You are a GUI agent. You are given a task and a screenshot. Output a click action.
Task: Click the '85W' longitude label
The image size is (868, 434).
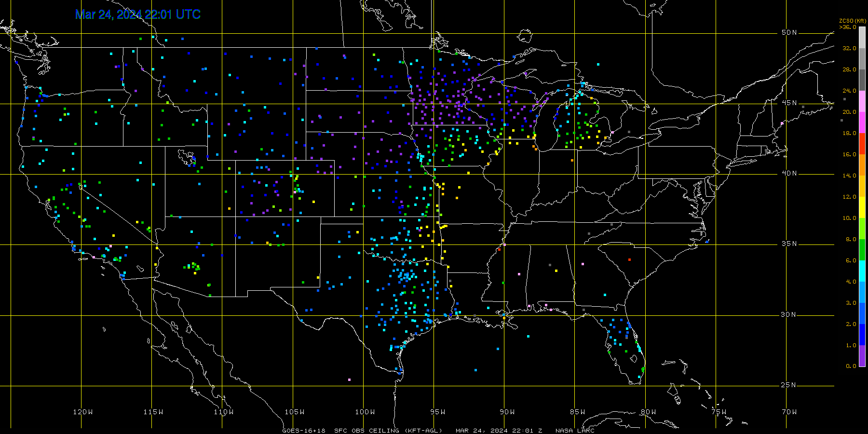pyautogui.click(x=578, y=412)
